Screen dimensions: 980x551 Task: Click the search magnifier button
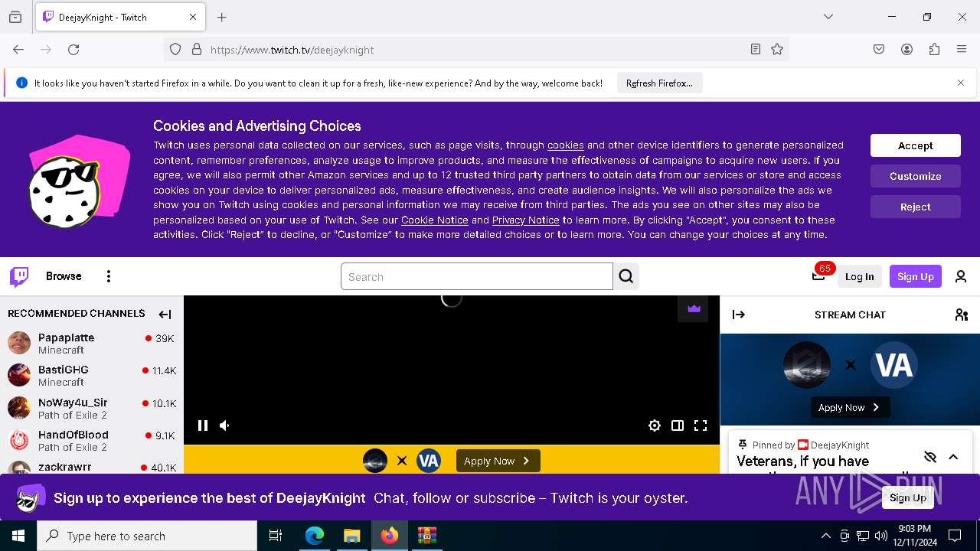point(626,276)
